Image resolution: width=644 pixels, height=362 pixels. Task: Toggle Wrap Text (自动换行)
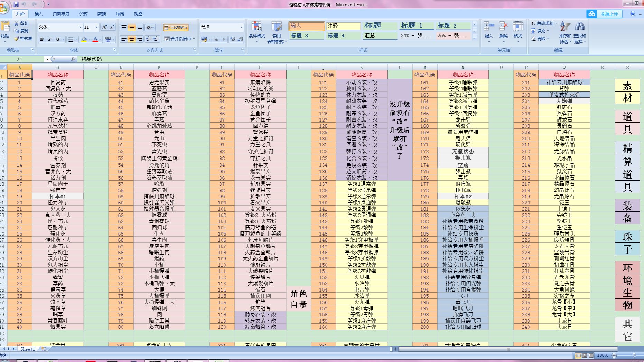coord(176,27)
